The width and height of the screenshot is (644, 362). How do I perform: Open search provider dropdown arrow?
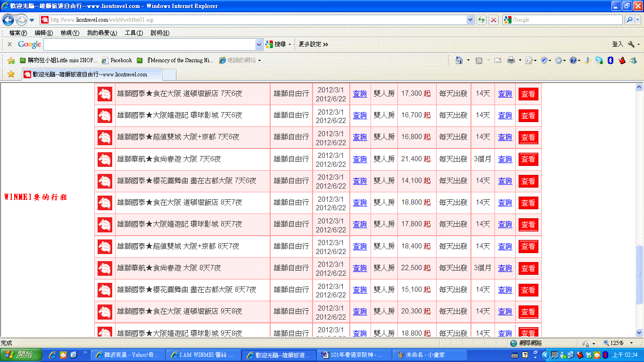pyautogui.click(x=638, y=20)
